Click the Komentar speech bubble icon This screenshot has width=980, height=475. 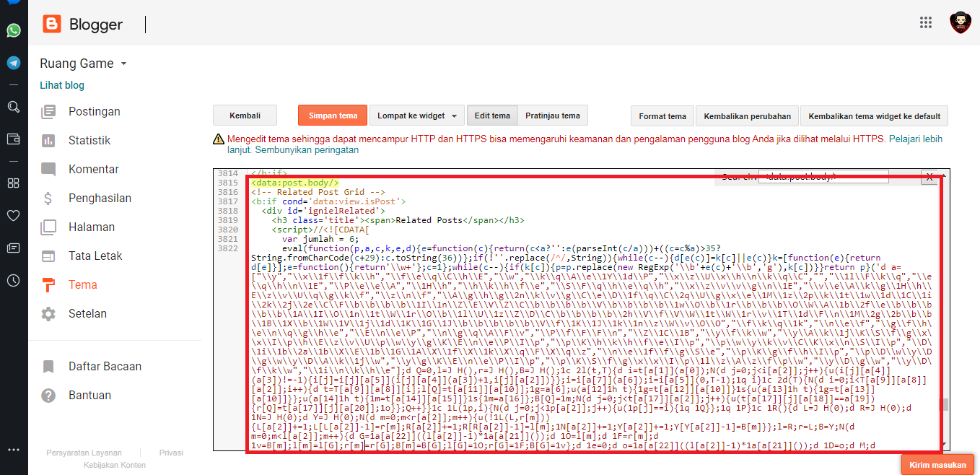(x=48, y=170)
